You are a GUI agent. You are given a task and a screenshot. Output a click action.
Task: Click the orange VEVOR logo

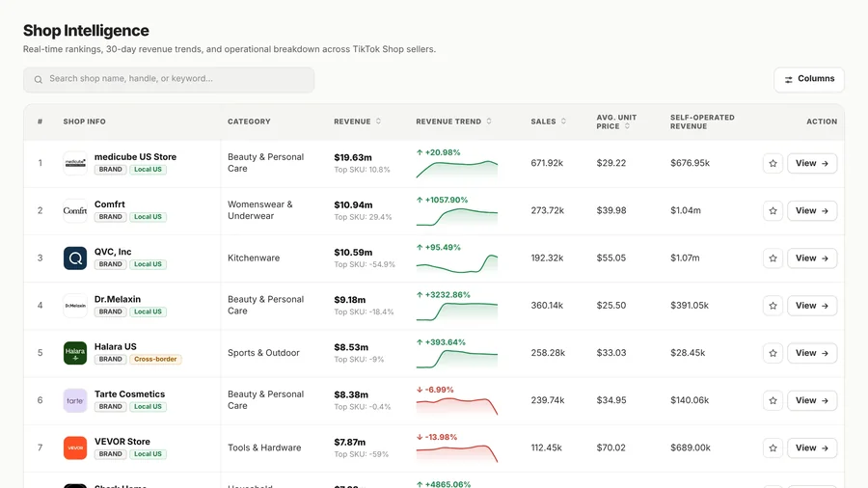(x=75, y=448)
